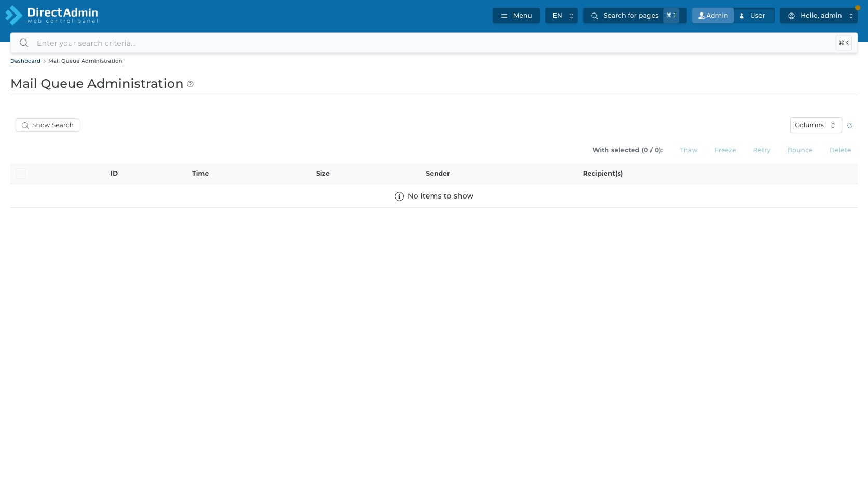868x489 pixels.
Task: Switch to User access level
Action: [x=753, y=16]
